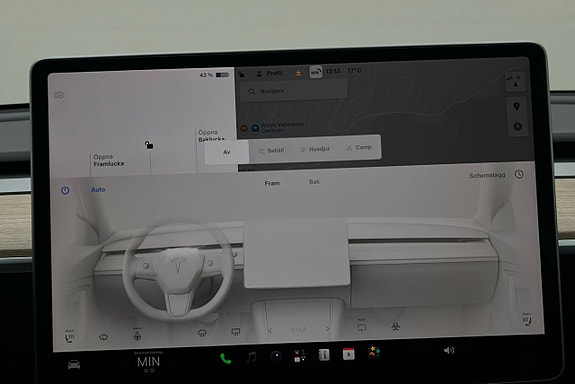575x384 pixels.
Task: Select the Behåll climate mode
Action: [x=271, y=150]
